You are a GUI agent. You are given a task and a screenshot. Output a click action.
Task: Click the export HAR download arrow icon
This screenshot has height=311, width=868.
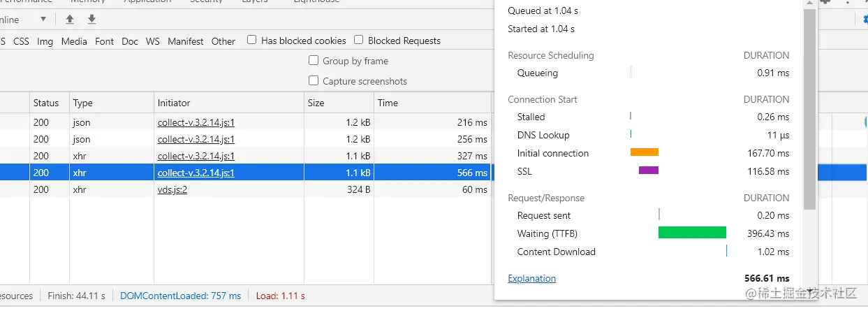click(91, 20)
